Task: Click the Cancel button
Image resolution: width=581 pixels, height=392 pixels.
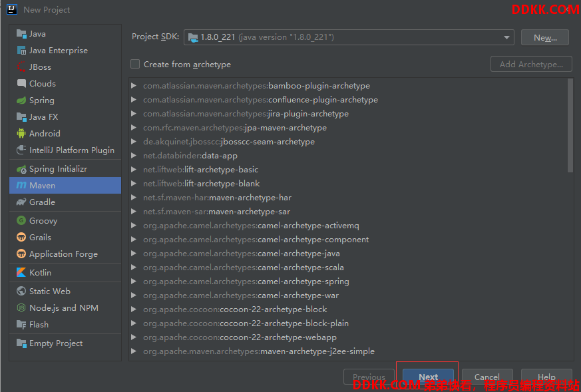Action: pos(487,377)
